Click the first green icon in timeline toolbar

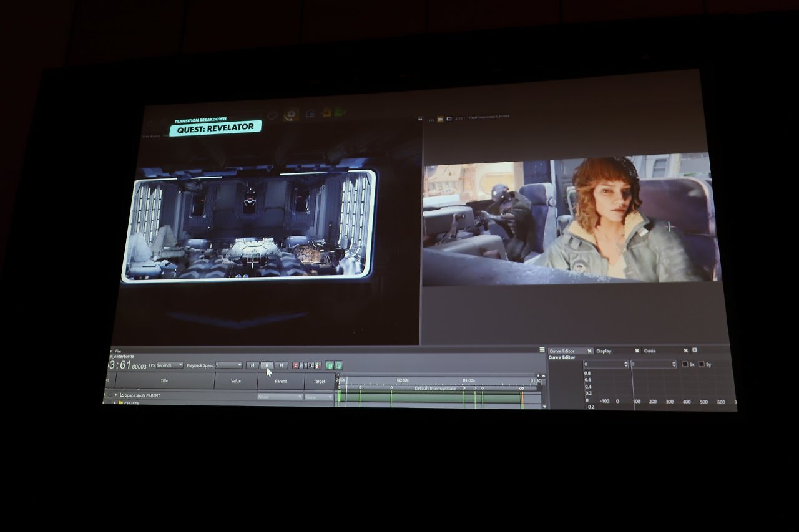pyautogui.click(x=330, y=365)
